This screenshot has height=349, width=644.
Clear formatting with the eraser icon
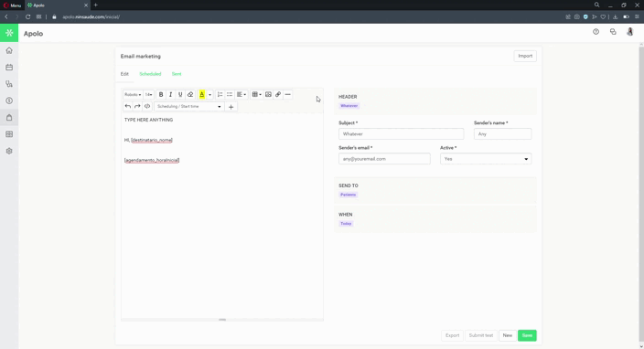[x=190, y=95]
